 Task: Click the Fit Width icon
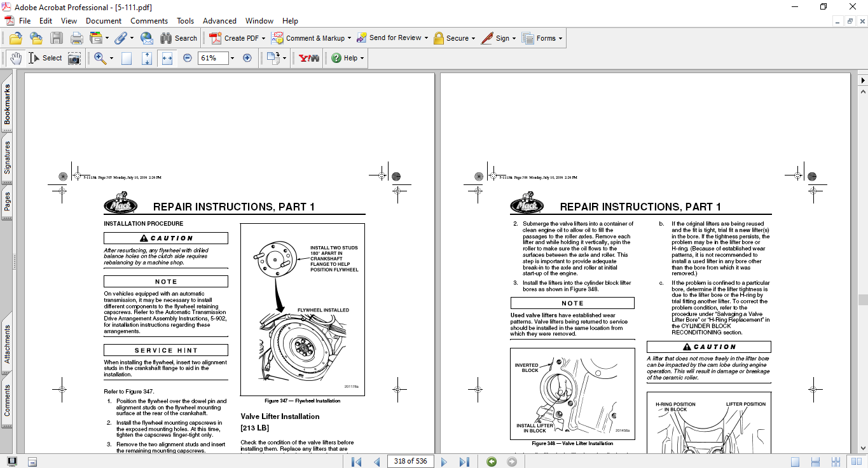click(x=167, y=58)
